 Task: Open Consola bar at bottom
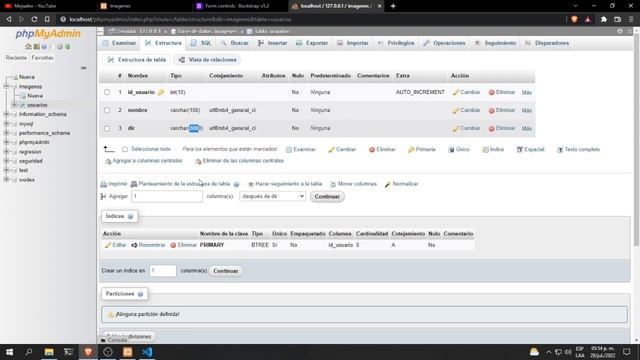click(x=114, y=340)
